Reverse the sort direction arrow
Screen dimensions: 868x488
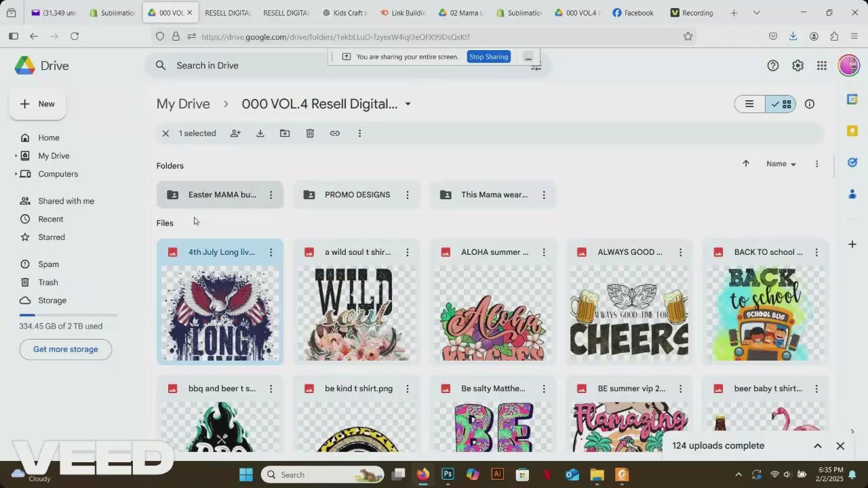point(746,164)
